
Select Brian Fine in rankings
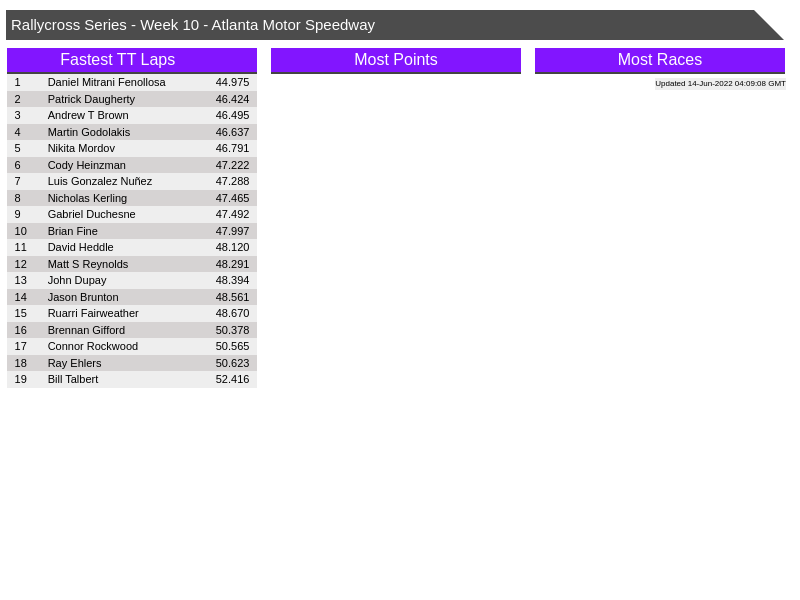pyautogui.click(x=73, y=231)
